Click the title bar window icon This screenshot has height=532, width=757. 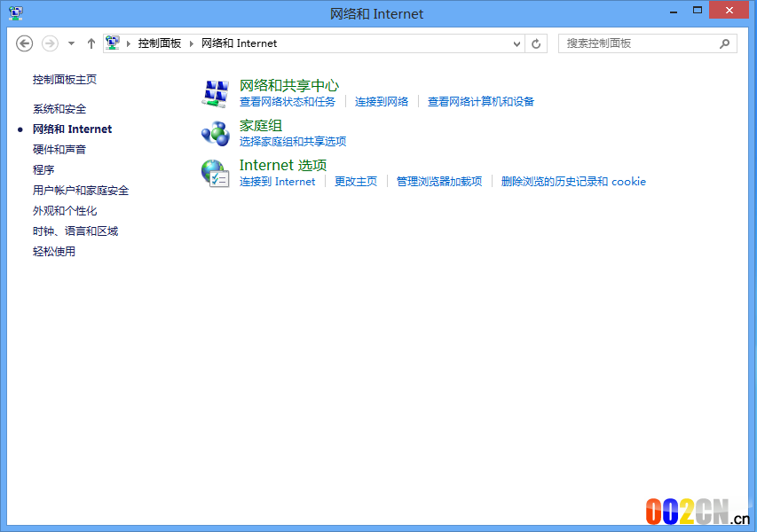pos(15,13)
